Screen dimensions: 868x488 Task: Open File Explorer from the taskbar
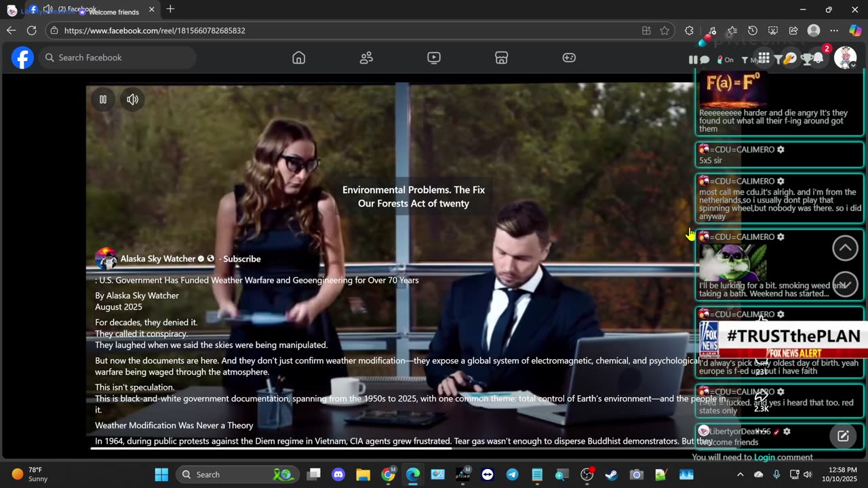pos(363,474)
